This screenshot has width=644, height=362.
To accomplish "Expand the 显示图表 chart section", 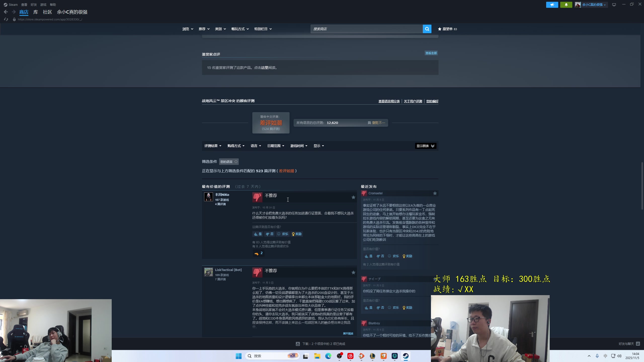I will click(425, 146).
